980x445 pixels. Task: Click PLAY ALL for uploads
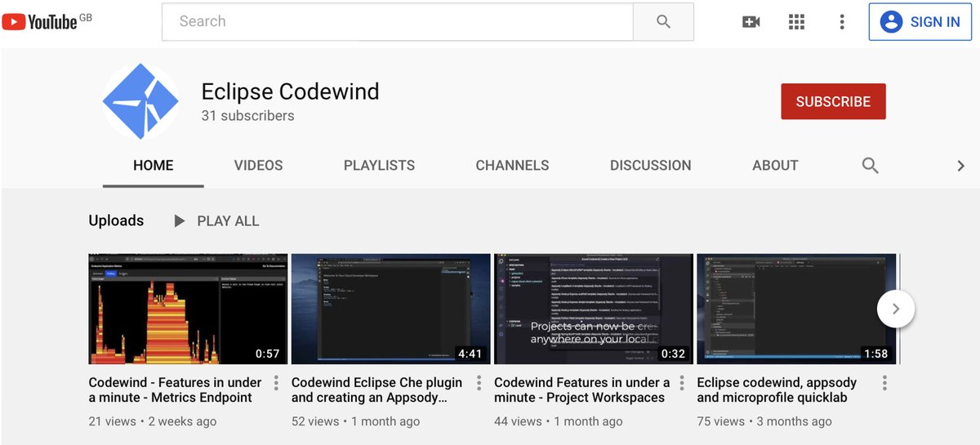click(x=216, y=221)
